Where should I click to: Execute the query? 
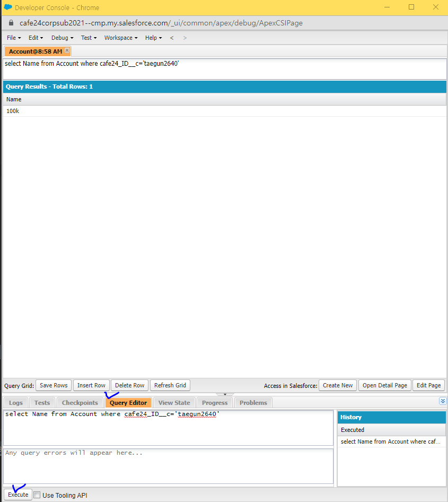click(18, 495)
